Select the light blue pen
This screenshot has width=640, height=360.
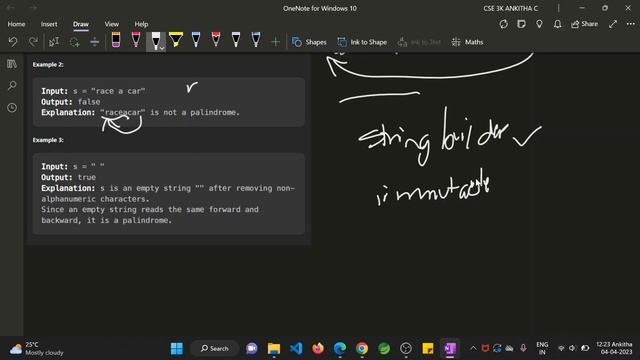pyautogui.click(x=196, y=40)
